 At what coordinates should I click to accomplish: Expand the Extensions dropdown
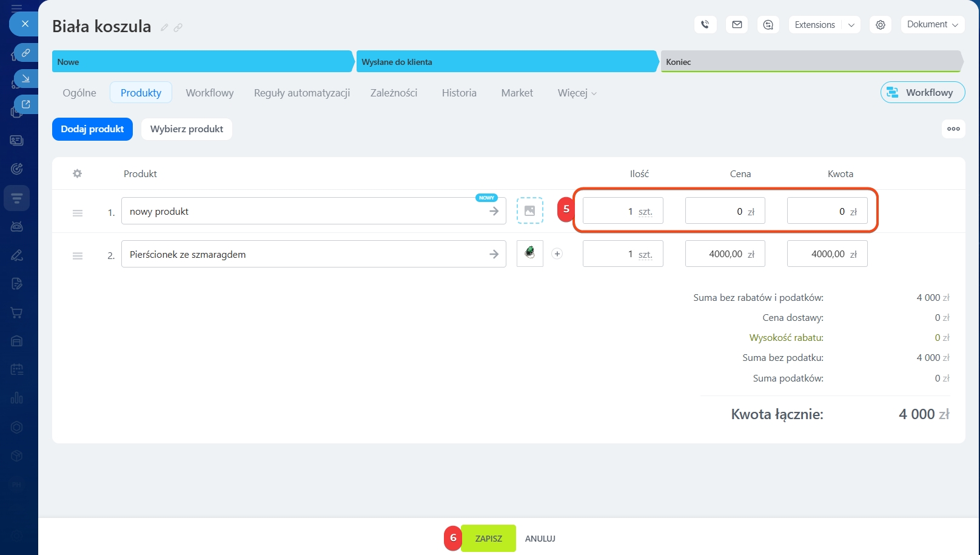coord(824,25)
